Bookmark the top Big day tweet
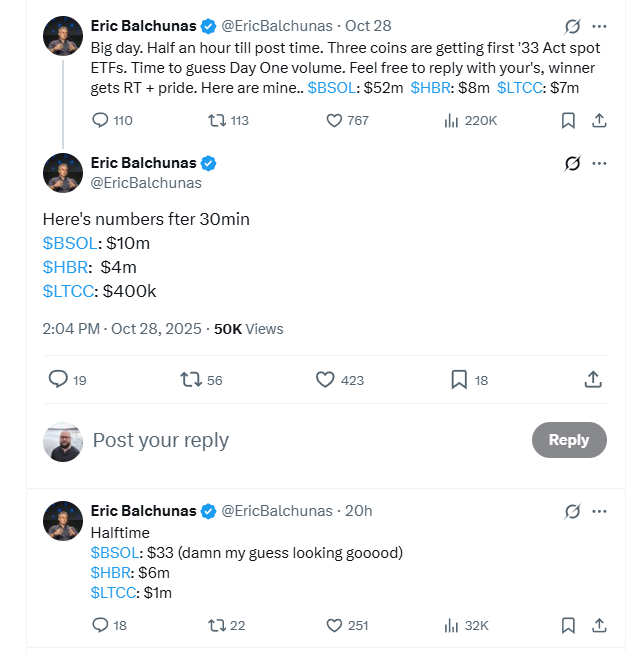This screenshot has width=632, height=653. click(568, 120)
